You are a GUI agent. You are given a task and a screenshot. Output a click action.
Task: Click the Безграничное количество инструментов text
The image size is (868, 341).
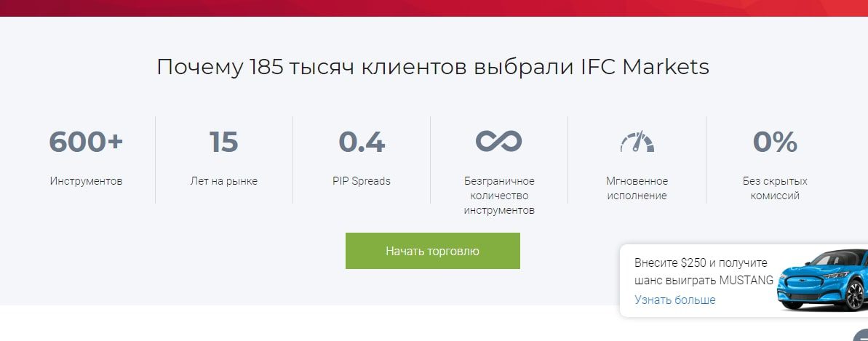coord(499,196)
